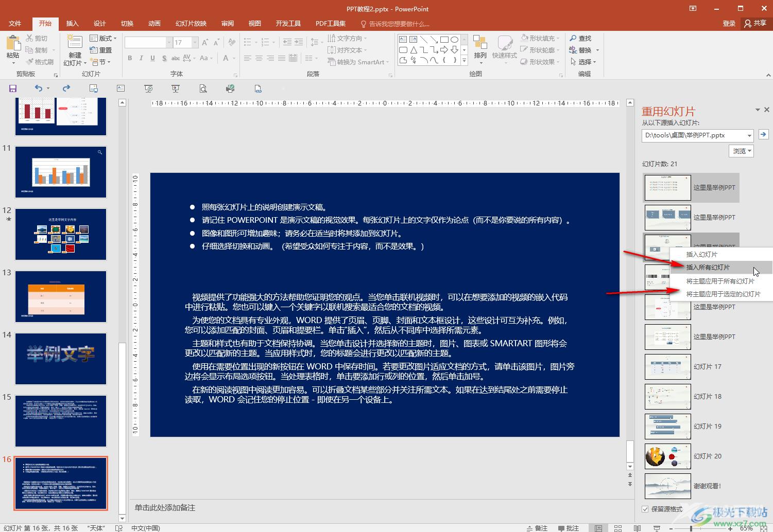This screenshot has height=532, width=773.
Task: Apply theme to selected slides menu item
Action: tap(721, 294)
